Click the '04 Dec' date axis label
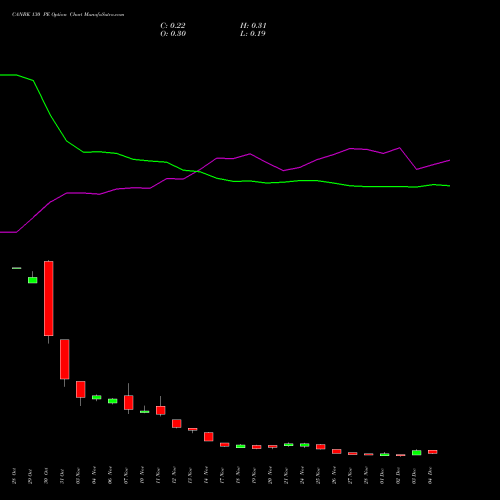This screenshot has height=500, width=500. coord(430,476)
